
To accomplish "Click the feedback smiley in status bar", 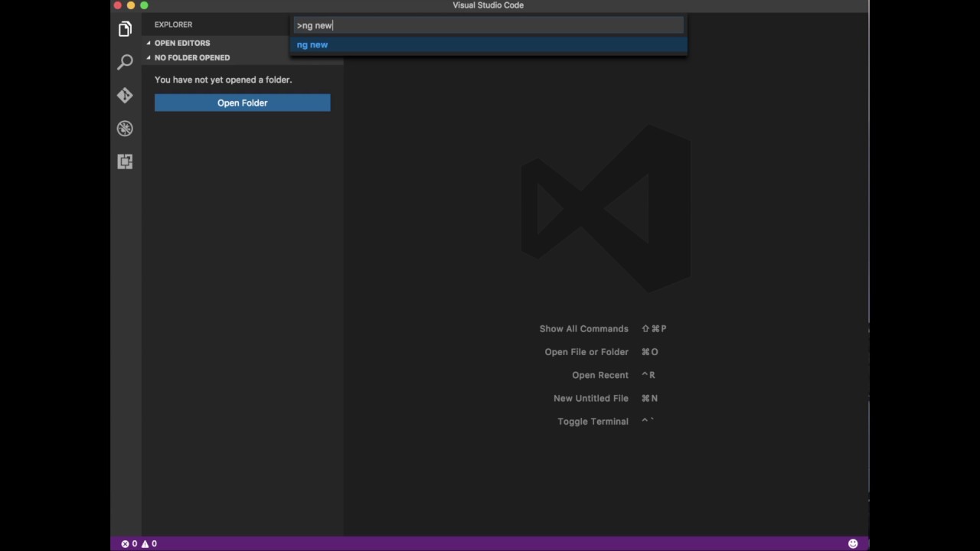I will pos(853,543).
